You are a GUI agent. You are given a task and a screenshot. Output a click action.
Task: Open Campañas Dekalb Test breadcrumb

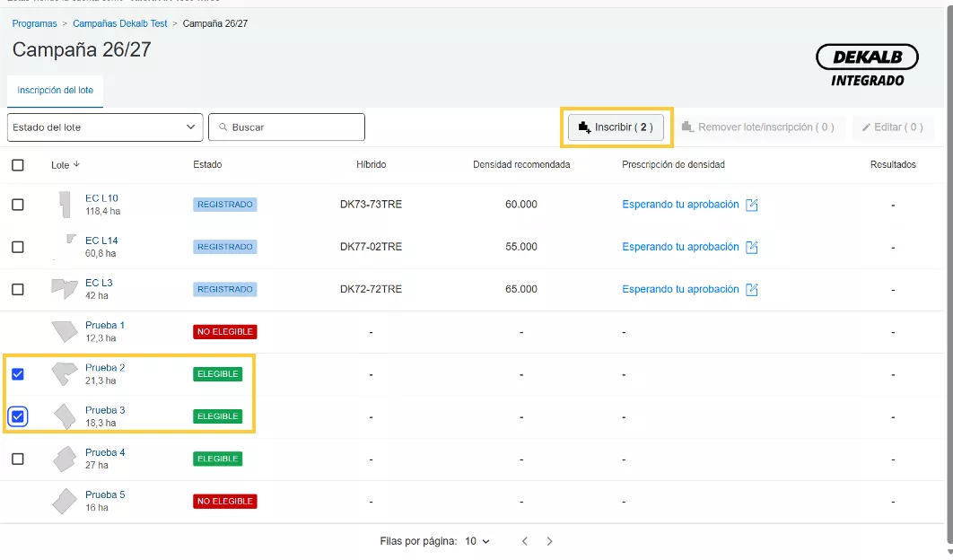119,23
